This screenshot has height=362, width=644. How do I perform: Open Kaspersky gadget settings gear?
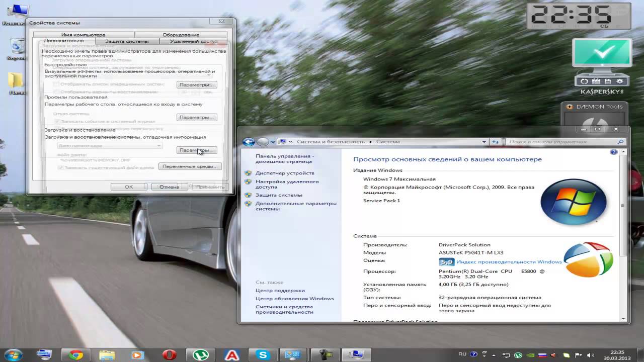pyautogui.click(x=620, y=81)
